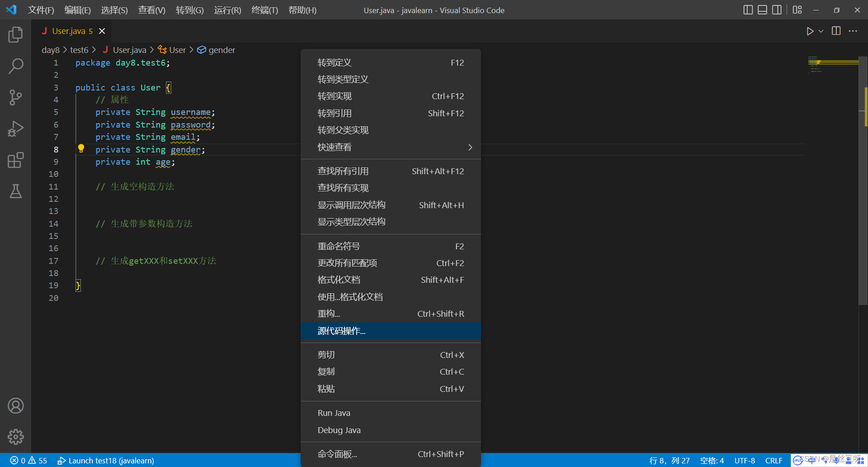Open the run button dropdown arrow
Screen dimensions: 868x467
coord(821,31)
